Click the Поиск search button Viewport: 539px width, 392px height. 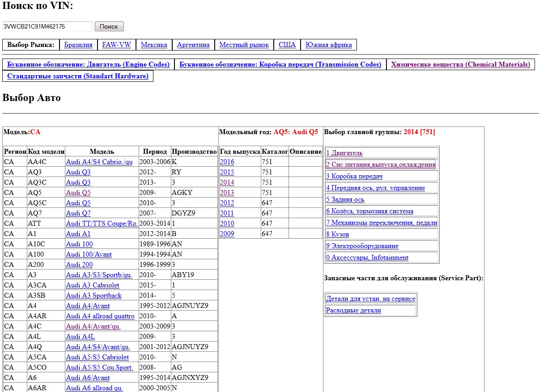pos(109,26)
